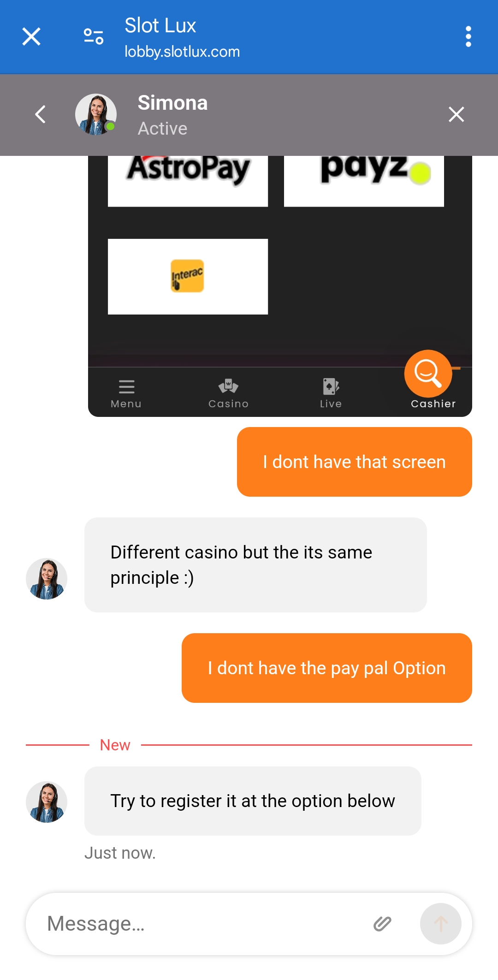The width and height of the screenshot is (498, 980).
Task: Tap Simona's header avatar
Action: [x=96, y=114]
